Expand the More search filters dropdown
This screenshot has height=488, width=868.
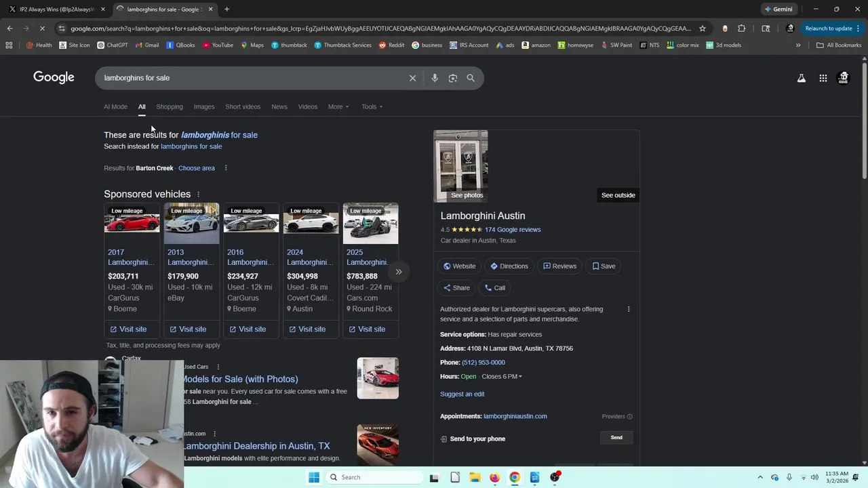click(338, 106)
